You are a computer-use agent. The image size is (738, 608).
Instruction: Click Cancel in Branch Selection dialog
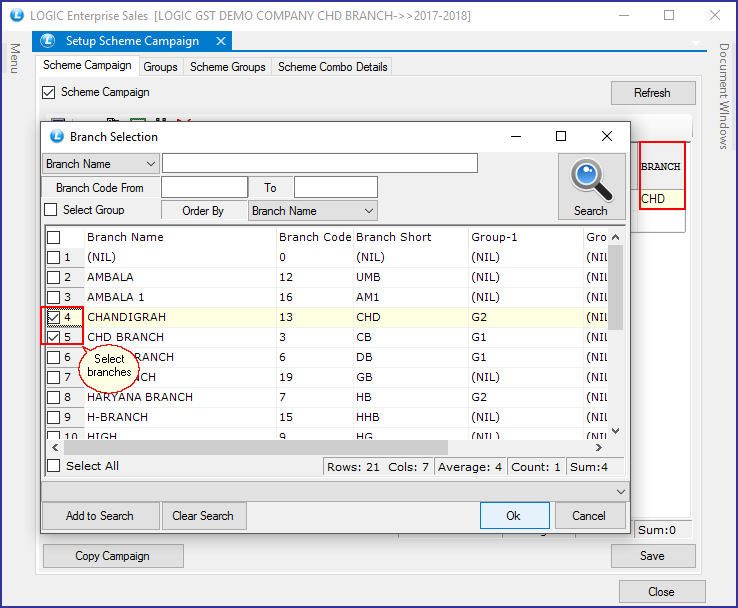[590, 516]
